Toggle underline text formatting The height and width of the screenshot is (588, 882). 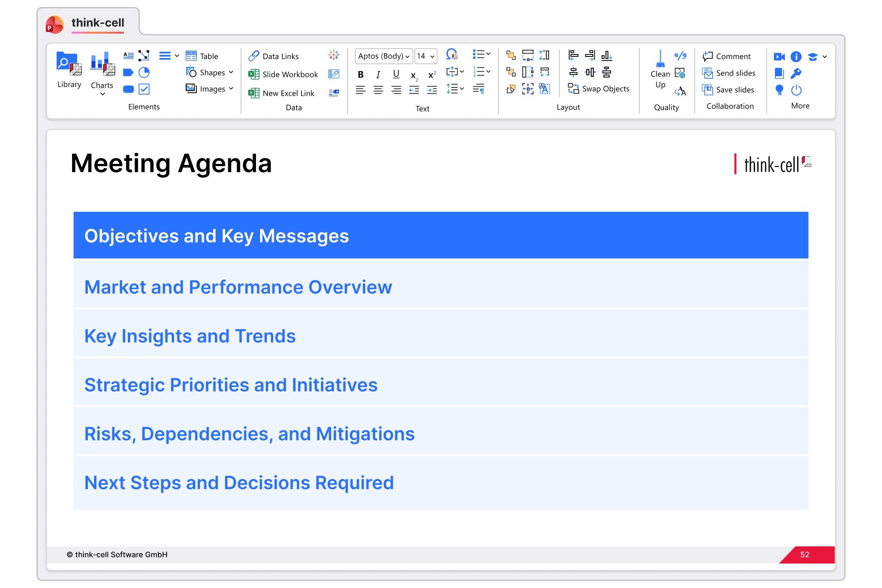click(x=396, y=74)
